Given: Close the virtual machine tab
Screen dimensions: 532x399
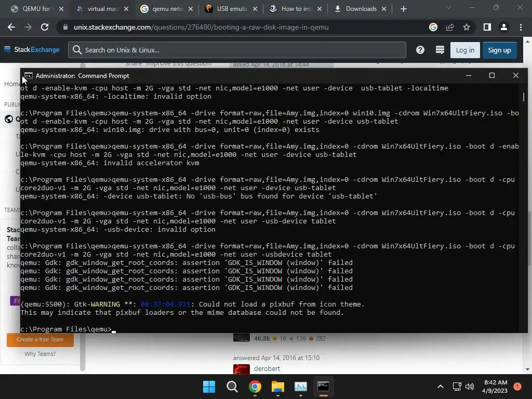Looking at the screenshot, I should point(126,9).
